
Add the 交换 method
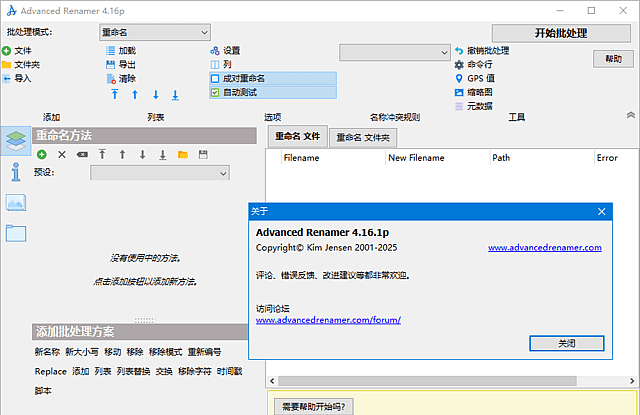tap(164, 371)
